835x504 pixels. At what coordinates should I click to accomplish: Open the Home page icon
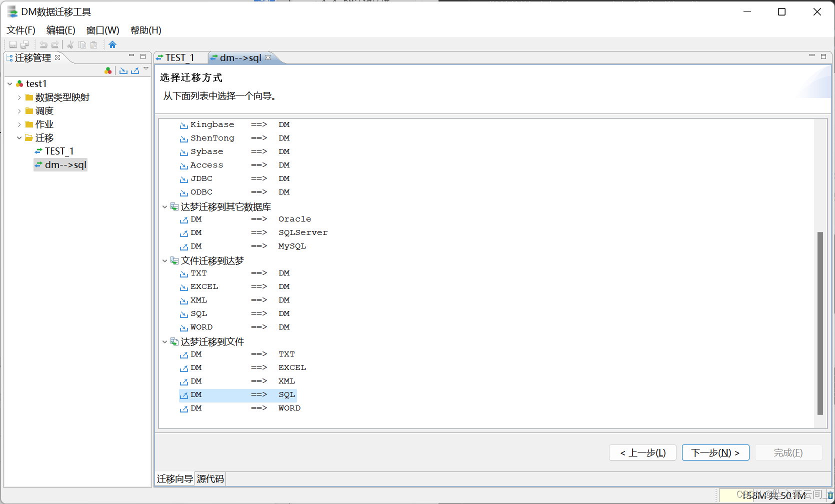coord(112,44)
